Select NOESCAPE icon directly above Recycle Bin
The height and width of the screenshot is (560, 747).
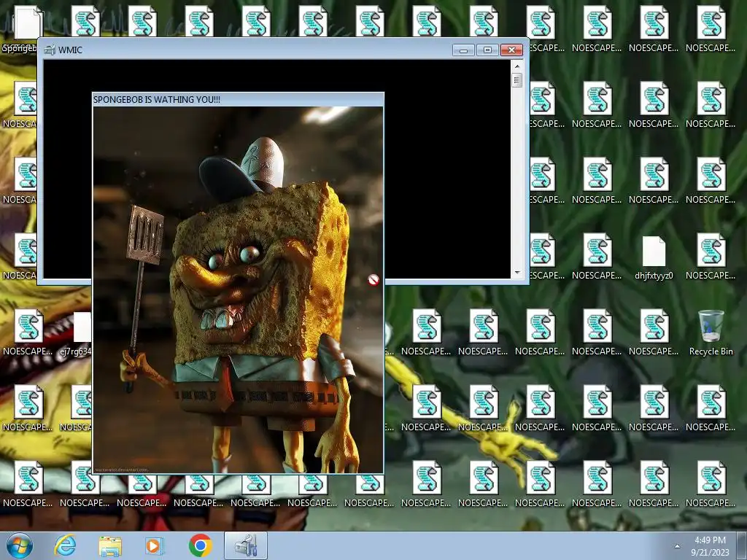tap(711, 256)
